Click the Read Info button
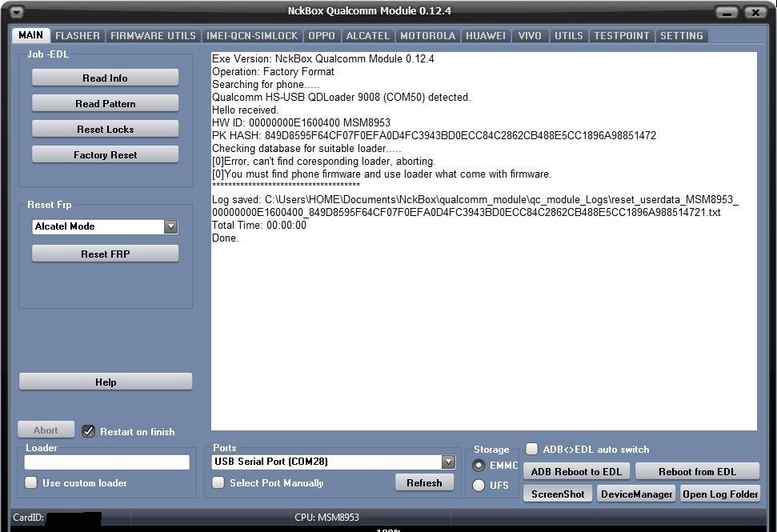 tap(105, 78)
